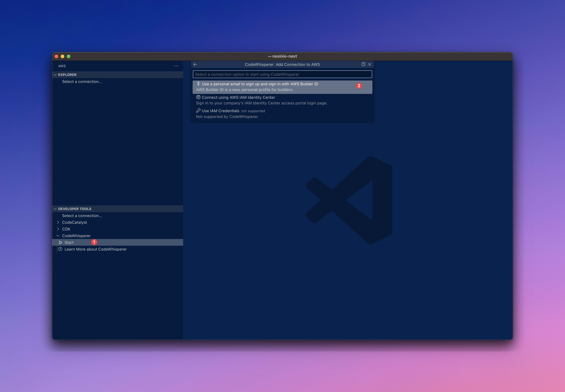Click the key icon for IAM Credentials
The image size is (565, 392).
pyautogui.click(x=198, y=110)
